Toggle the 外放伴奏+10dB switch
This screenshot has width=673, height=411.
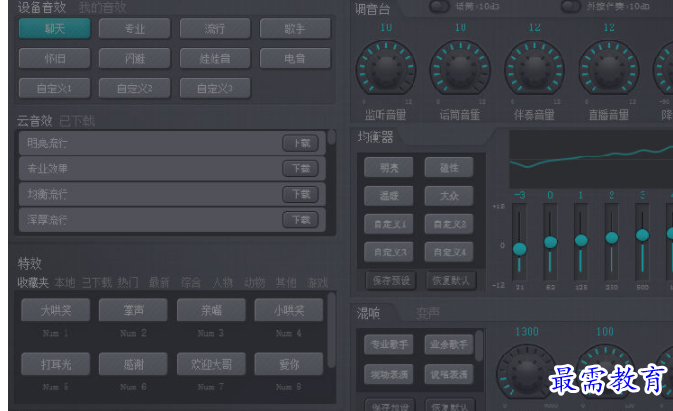pyautogui.click(x=571, y=6)
